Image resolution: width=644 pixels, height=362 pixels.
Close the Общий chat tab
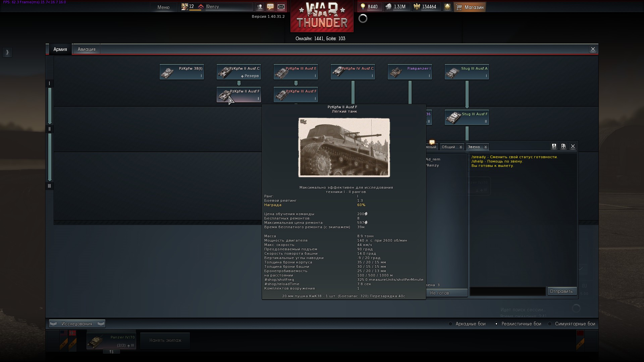point(461,147)
